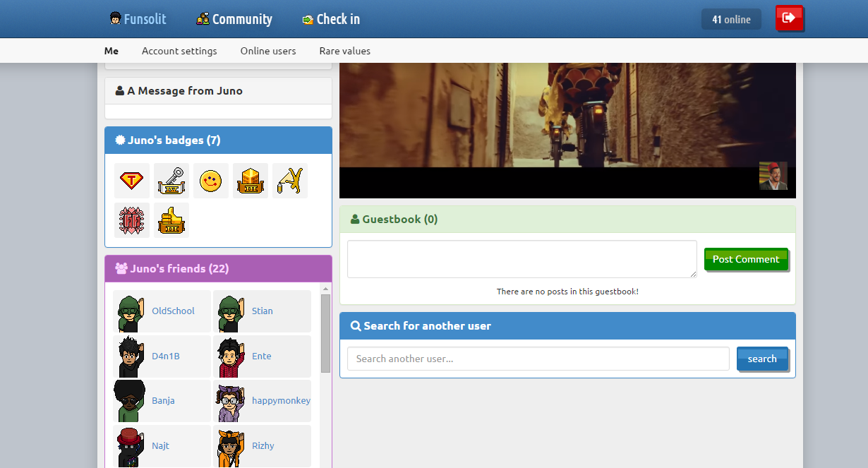Viewport: 868px width, 468px height.
Task: Click the yellow smiley face badge
Action: pos(211,181)
